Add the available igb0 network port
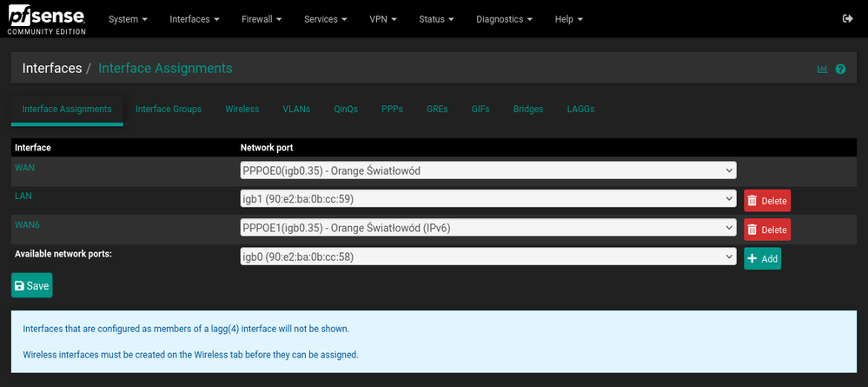The image size is (868, 387). [x=762, y=258]
